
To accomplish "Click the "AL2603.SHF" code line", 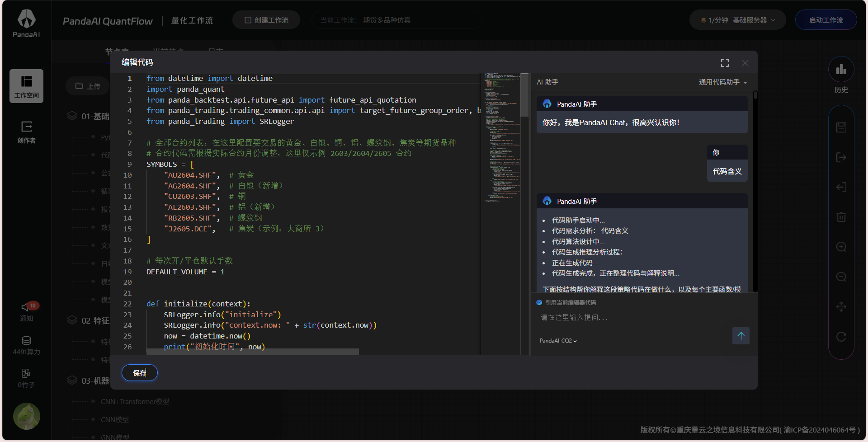I will pyautogui.click(x=219, y=207).
